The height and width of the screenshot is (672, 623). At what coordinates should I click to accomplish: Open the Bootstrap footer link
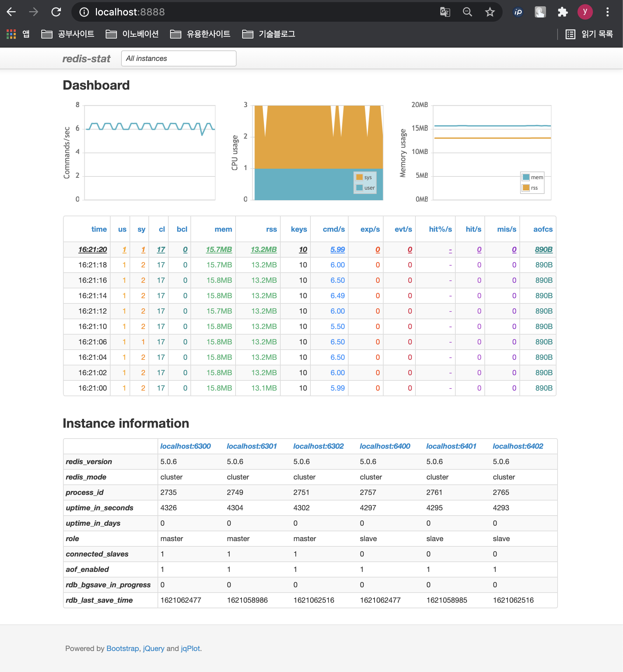tap(122, 649)
